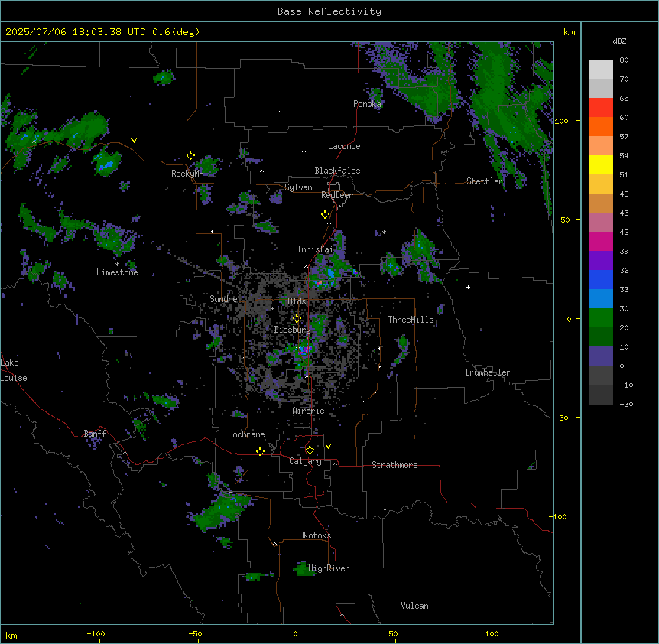Viewport: 659px width, 644px height.
Task: Click the HighRiver city label
Action: click(329, 568)
